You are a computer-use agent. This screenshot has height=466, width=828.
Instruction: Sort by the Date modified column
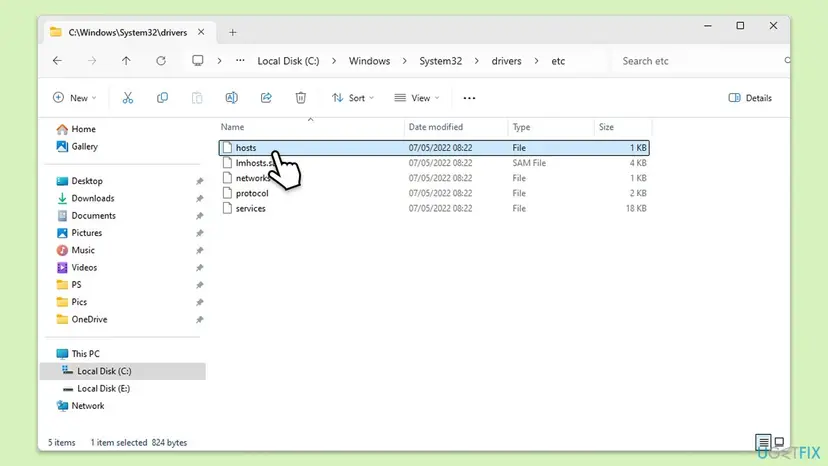pyautogui.click(x=456, y=127)
